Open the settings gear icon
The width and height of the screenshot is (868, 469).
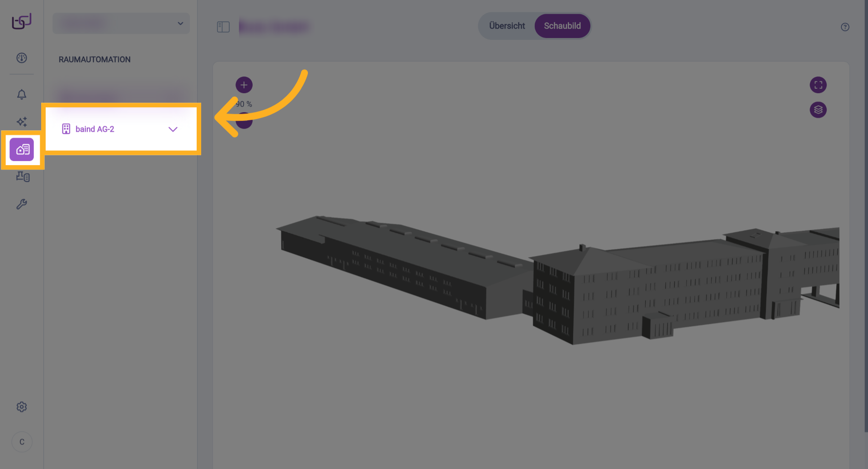22,407
